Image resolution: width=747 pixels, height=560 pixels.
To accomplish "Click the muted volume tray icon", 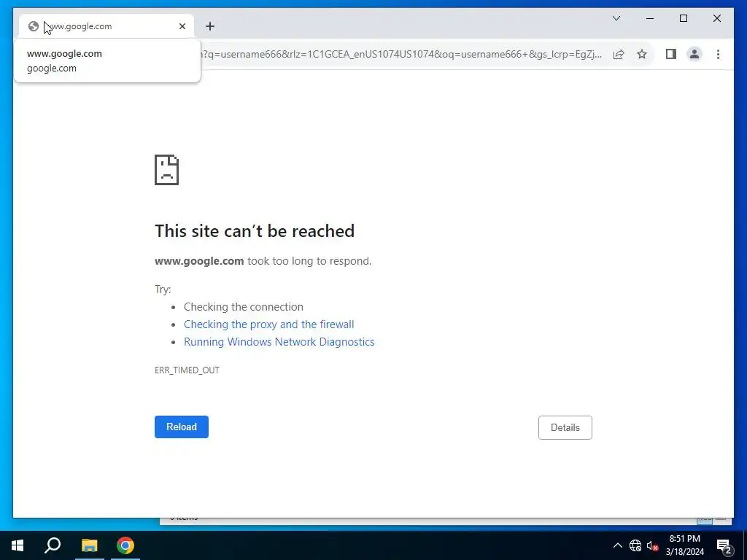I will point(652,545).
